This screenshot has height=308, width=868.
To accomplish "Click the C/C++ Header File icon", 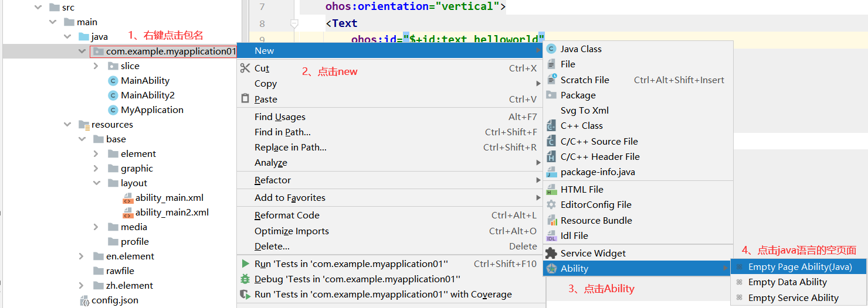I will click(551, 156).
